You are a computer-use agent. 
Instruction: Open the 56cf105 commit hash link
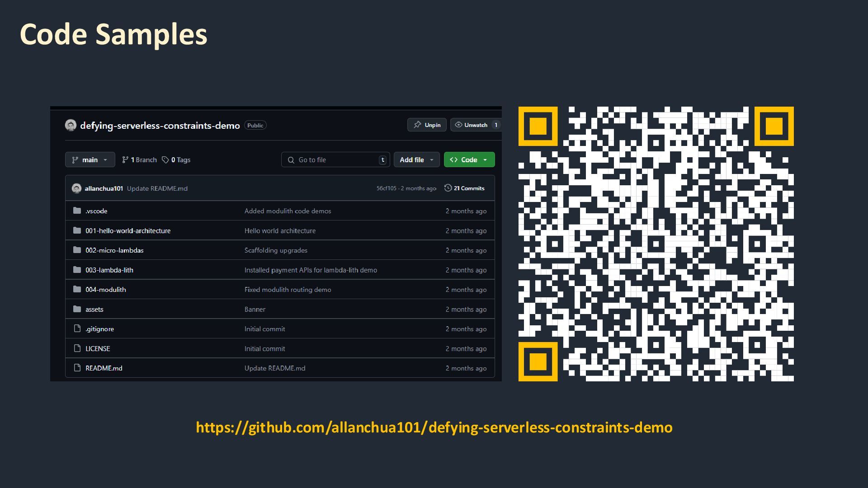pyautogui.click(x=386, y=188)
